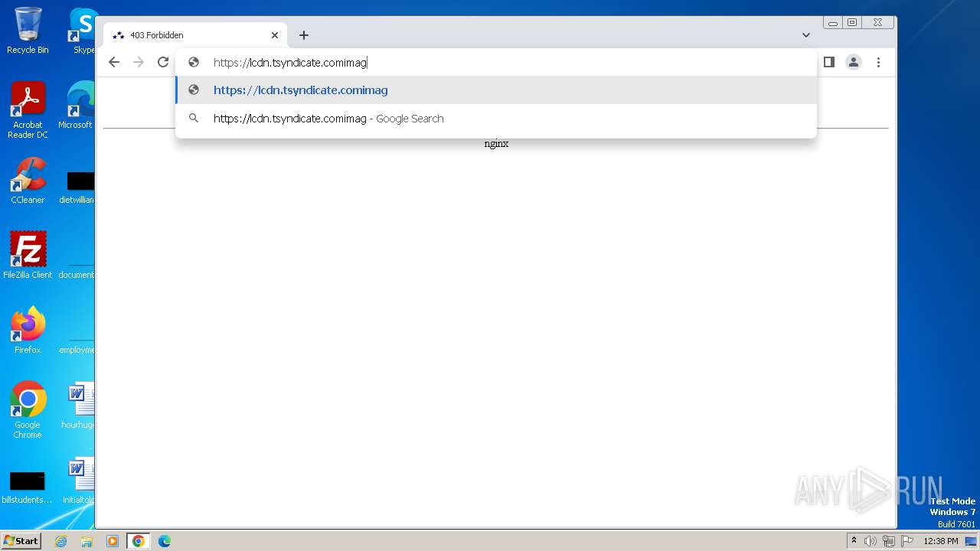Launch Google Chrome desktop shortcut
This screenshot has height=551, width=980.
pos(28,410)
